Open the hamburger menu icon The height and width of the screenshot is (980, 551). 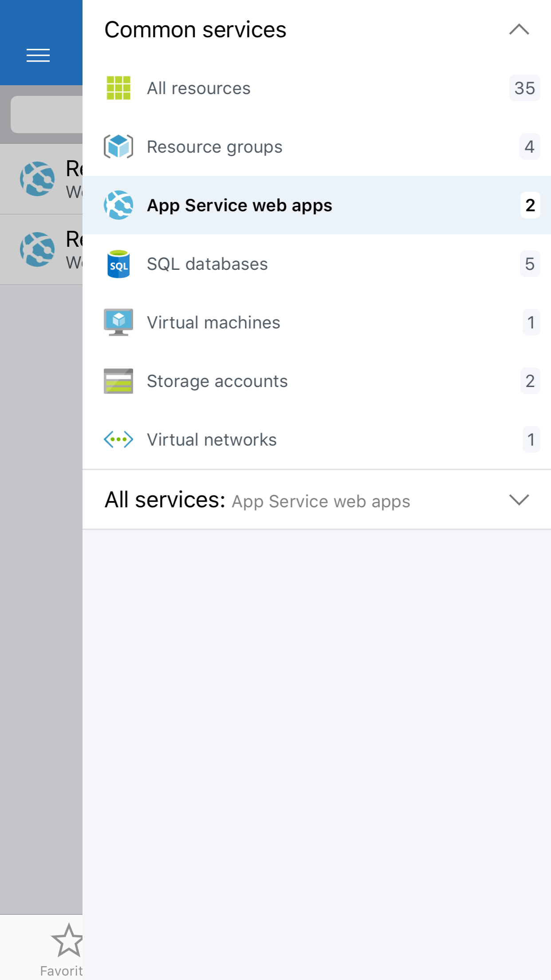38,55
